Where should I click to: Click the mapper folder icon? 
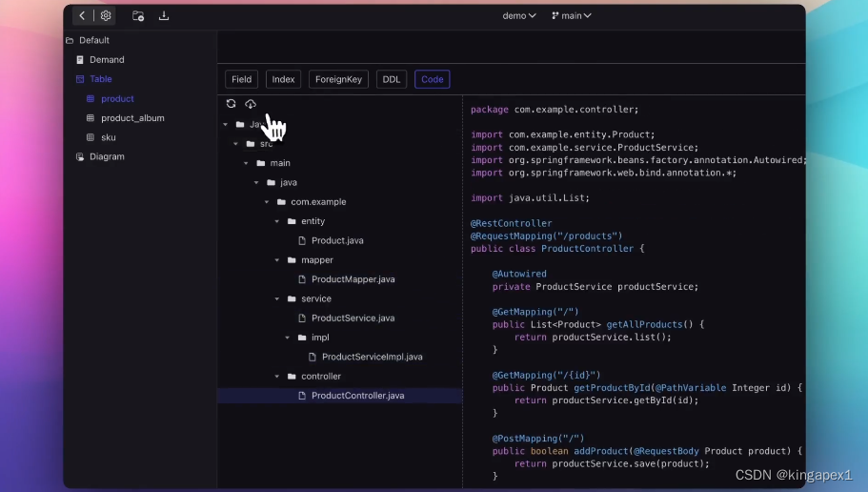pyautogui.click(x=292, y=260)
